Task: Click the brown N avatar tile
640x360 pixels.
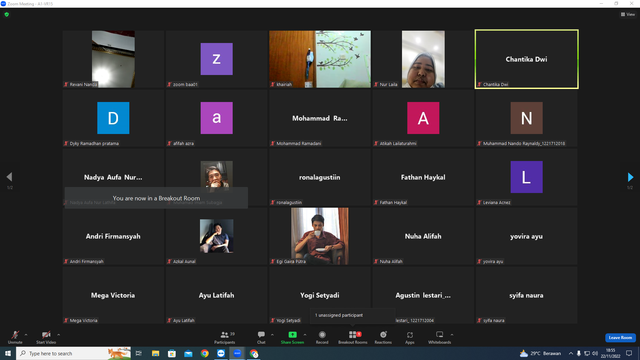Action: click(527, 118)
